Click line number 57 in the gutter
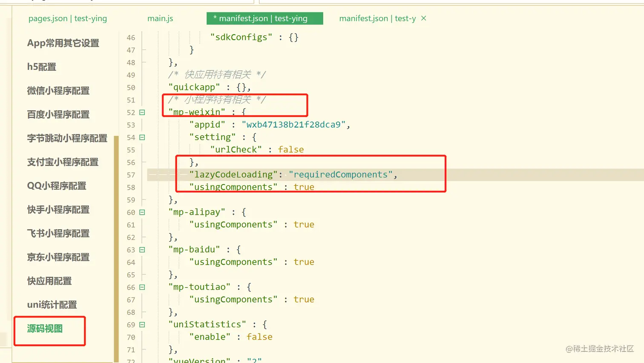Screen dimensions: 644x363 coord(131,175)
